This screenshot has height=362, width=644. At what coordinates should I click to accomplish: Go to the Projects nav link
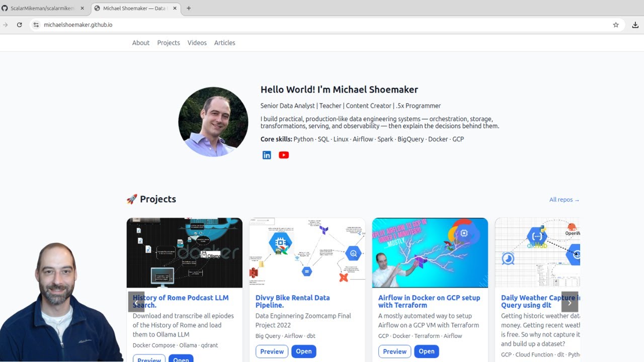[169, 43]
